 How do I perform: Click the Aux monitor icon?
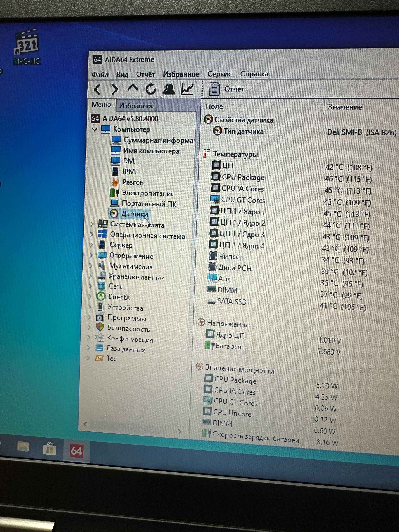212,278
